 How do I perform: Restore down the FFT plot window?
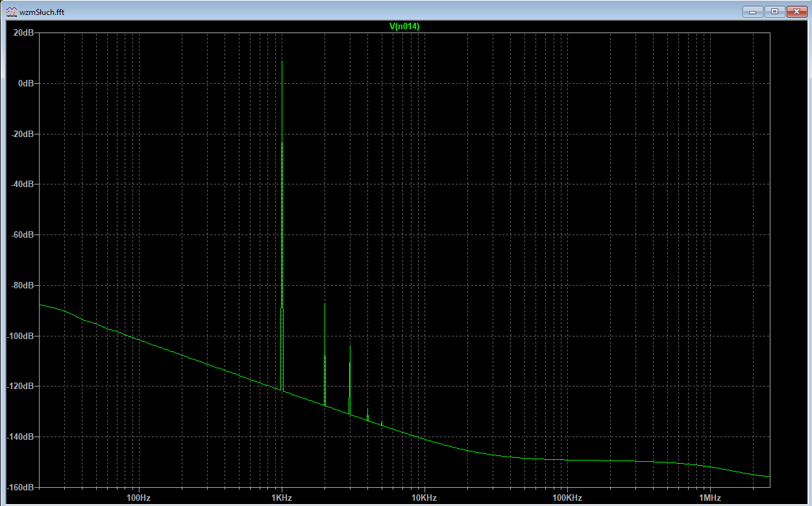(x=774, y=11)
